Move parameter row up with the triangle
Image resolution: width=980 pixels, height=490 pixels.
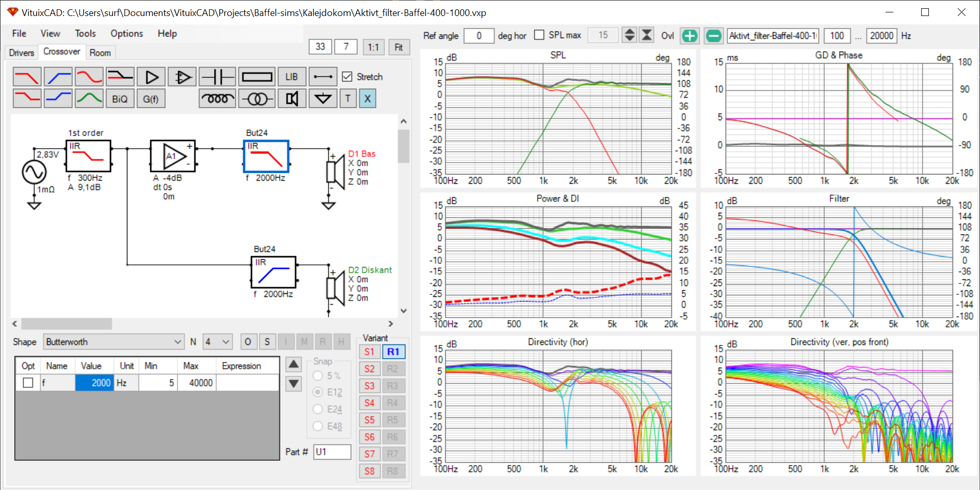293,365
